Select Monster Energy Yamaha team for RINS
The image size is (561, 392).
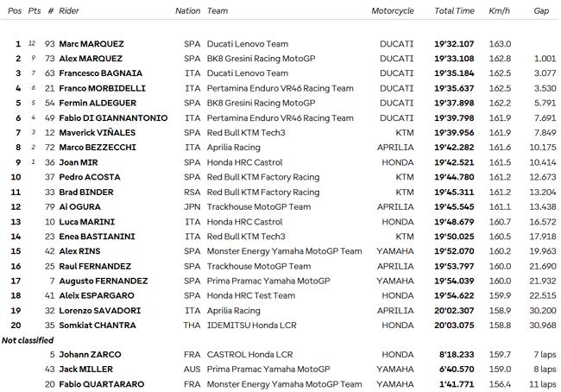coord(284,251)
